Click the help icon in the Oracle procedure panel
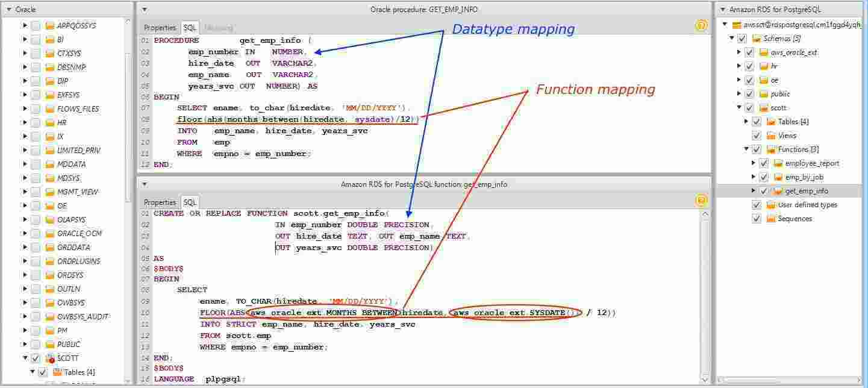 (x=701, y=27)
